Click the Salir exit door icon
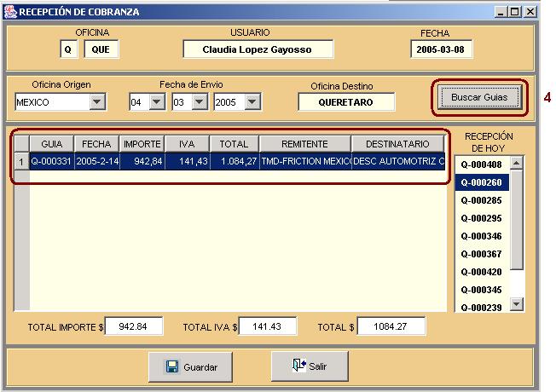 coord(298,366)
